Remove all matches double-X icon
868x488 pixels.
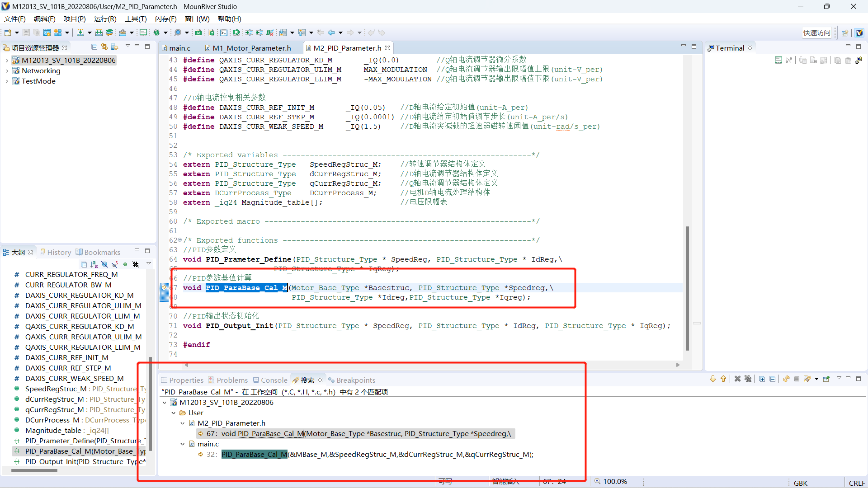tap(748, 379)
